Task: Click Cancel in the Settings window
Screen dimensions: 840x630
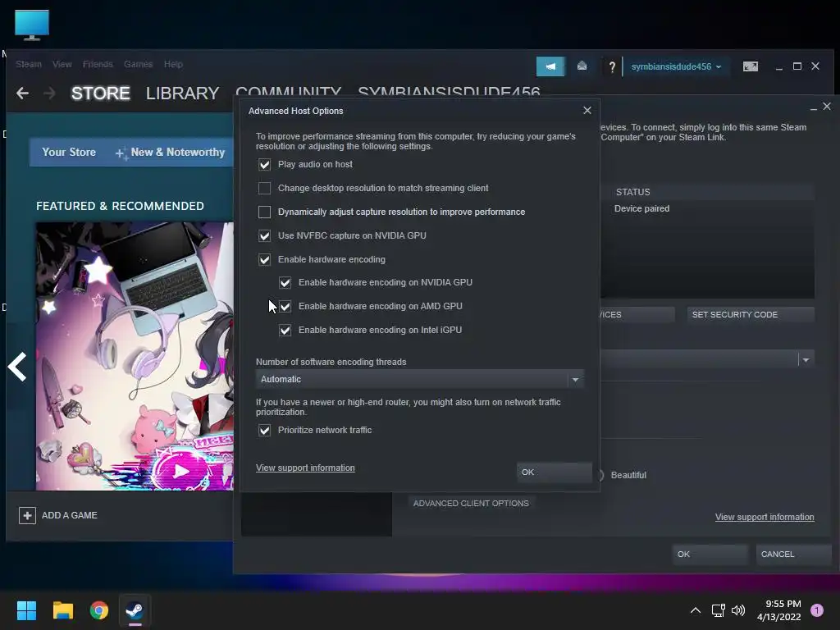Action: click(793, 555)
